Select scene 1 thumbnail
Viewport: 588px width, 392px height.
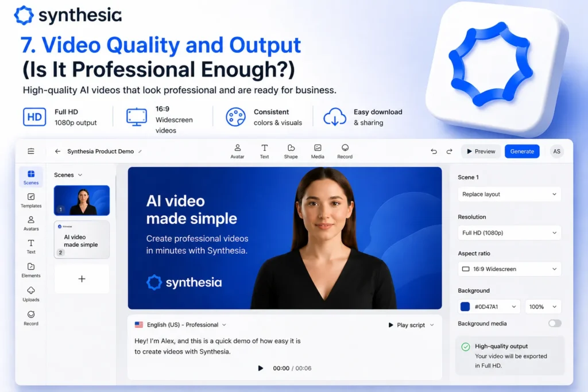tap(82, 200)
